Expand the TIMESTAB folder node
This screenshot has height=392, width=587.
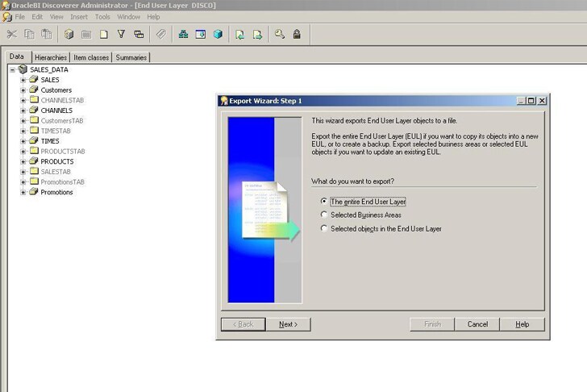[23, 131]
